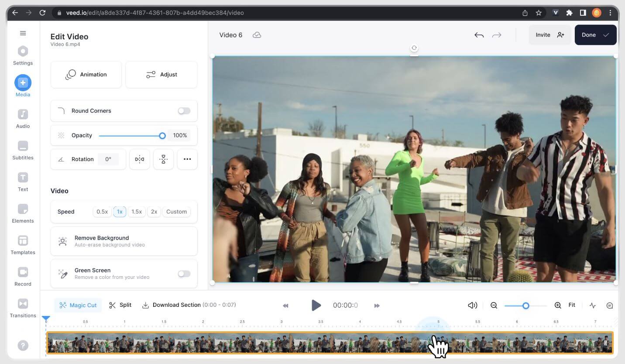Image resolution: width=625 pixels, height=364 pixels.
Task: Open the Text tool panel
Action: 23,182
